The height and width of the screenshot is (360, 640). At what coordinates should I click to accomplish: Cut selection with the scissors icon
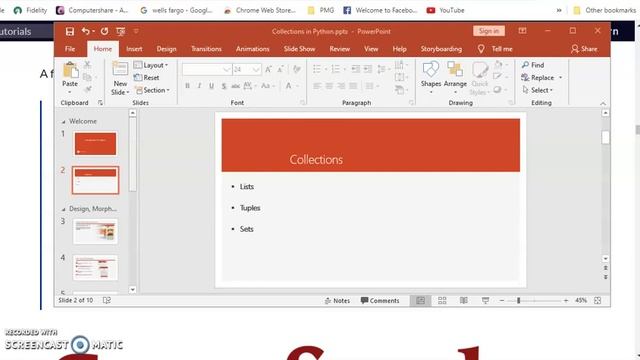pyautogui.click(x=87, y=64)
